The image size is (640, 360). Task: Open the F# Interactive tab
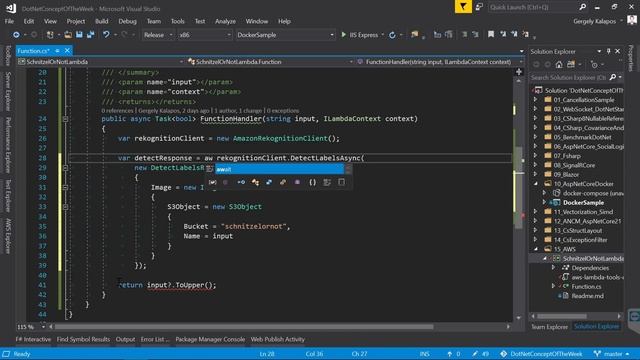(x=33, y=339)
